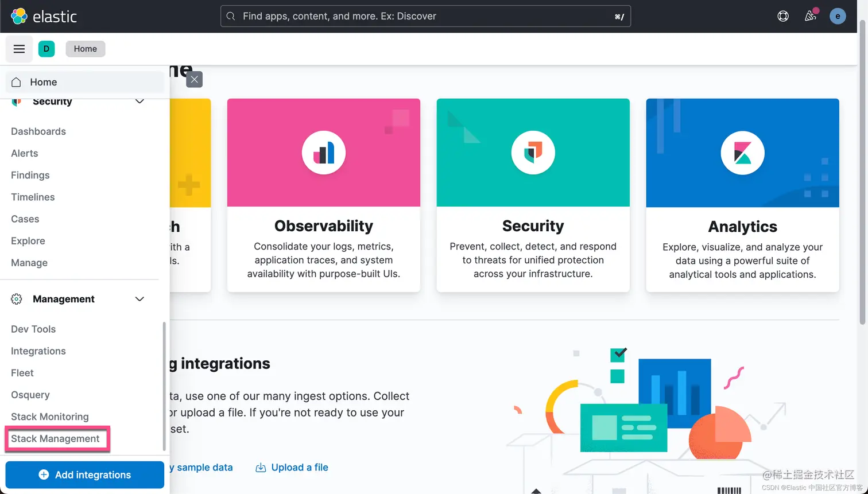Screen dimensions: 868x494
Task: Close the navigation flyout with X
Action: click(195, 79)
